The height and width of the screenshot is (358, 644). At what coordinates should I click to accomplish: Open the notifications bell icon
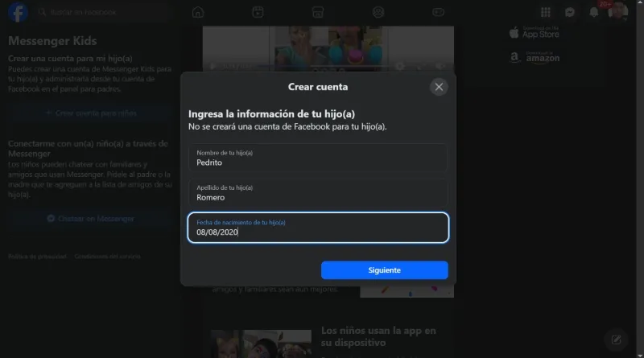click(594, 12)
